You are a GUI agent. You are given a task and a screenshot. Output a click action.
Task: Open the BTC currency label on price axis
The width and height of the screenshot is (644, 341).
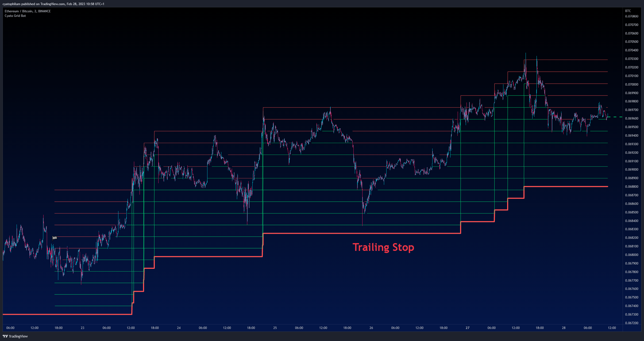628,11
